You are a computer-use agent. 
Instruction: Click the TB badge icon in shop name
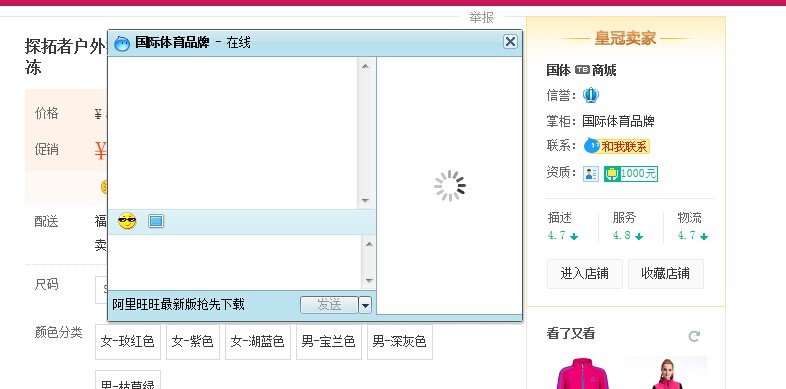click(582, 70)
